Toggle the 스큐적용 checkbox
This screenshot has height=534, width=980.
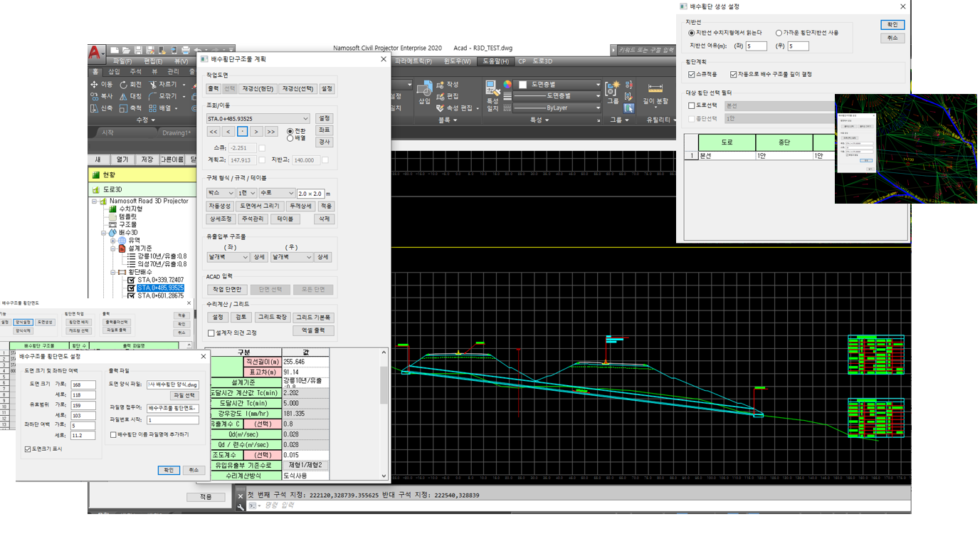point(692,74)
